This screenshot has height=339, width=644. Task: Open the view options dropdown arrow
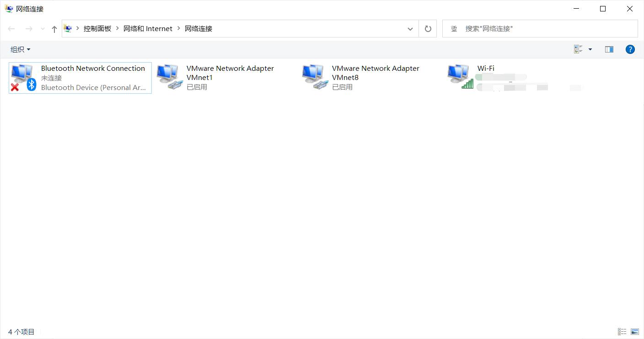pos(590,49)
